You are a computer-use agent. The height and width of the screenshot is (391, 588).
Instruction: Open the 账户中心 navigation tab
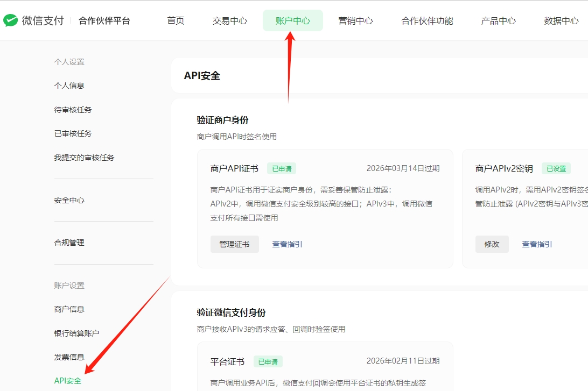pyautogui.click(x=292, y=20)
